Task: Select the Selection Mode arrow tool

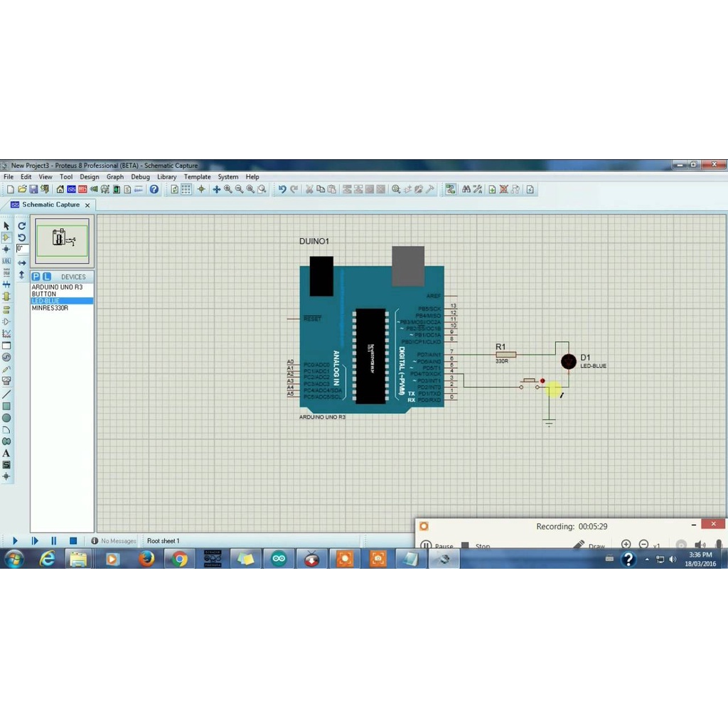Action: 6,225
